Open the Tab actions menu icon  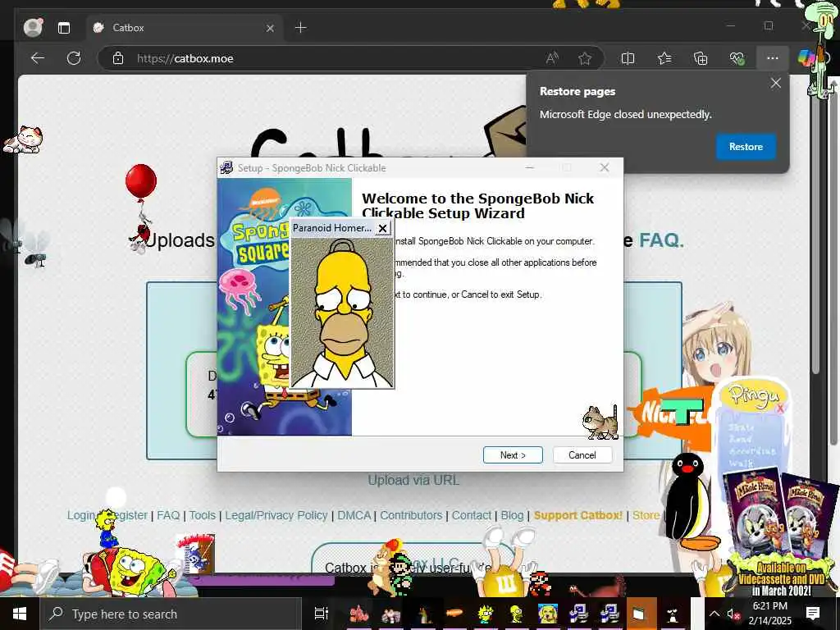[64, 28]
